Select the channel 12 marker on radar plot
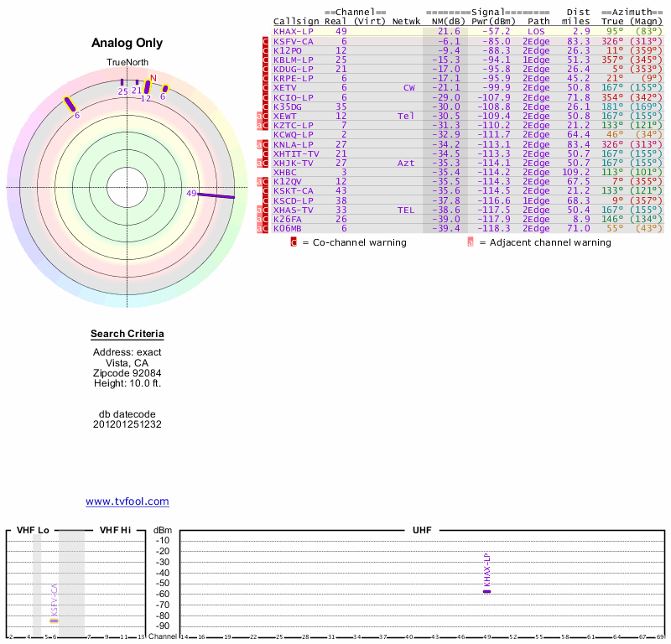 pyautogui.click(x=148, y=86)
